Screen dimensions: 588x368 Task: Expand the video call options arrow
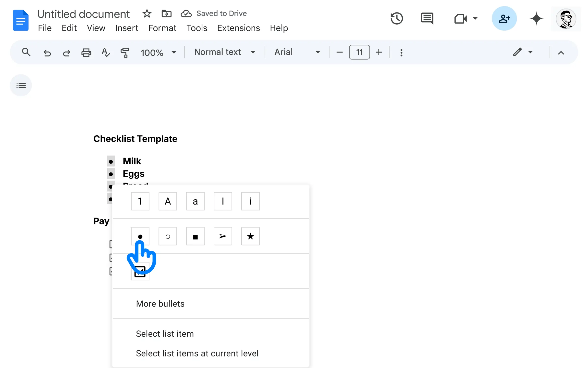(475, 18)
